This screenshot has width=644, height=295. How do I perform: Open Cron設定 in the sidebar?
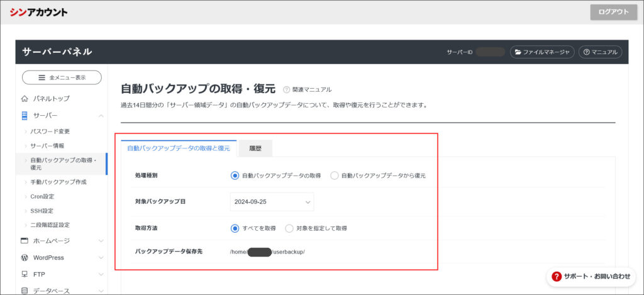[42, 196]
